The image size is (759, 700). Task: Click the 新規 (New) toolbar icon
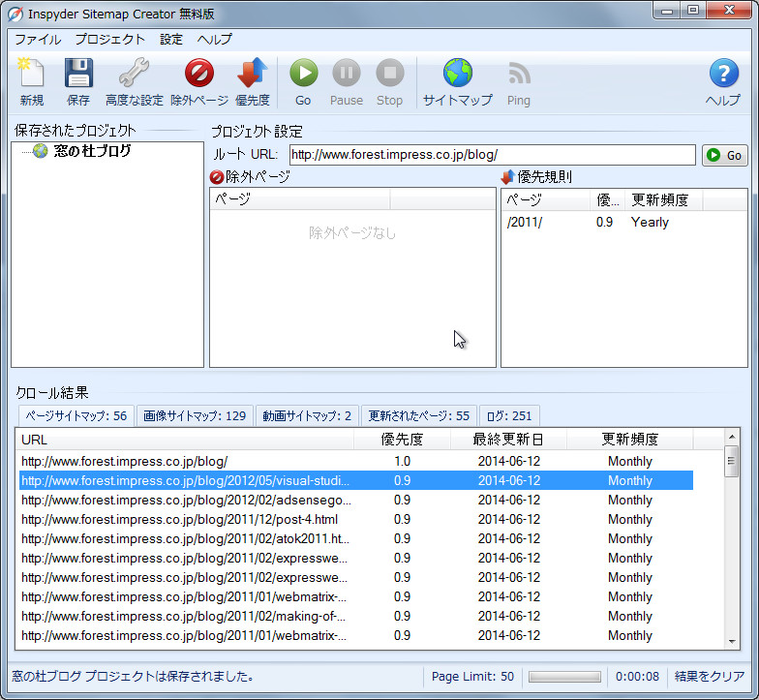tap(31, 74)
